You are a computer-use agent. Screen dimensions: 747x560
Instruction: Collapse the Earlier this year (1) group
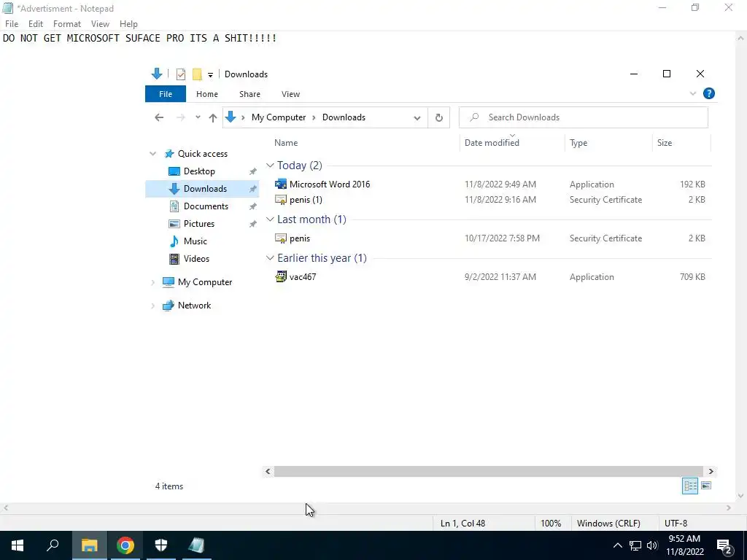click(x=270, y=258)
